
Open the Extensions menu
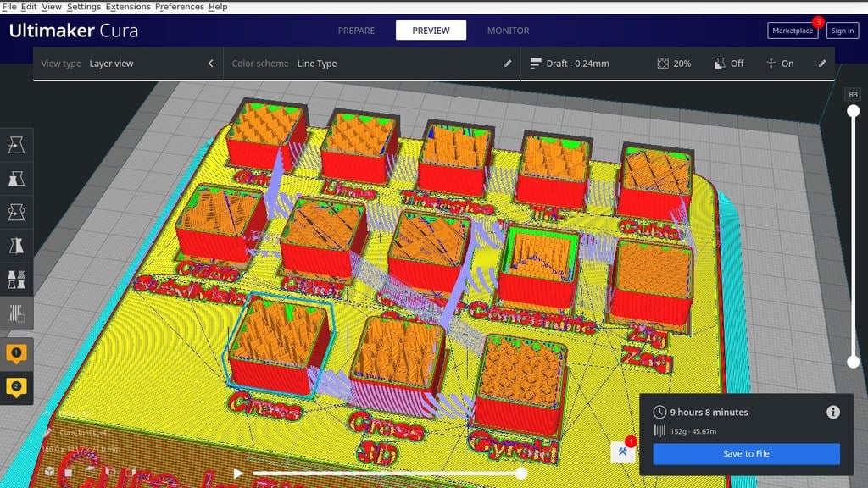[x=128, y=7]
